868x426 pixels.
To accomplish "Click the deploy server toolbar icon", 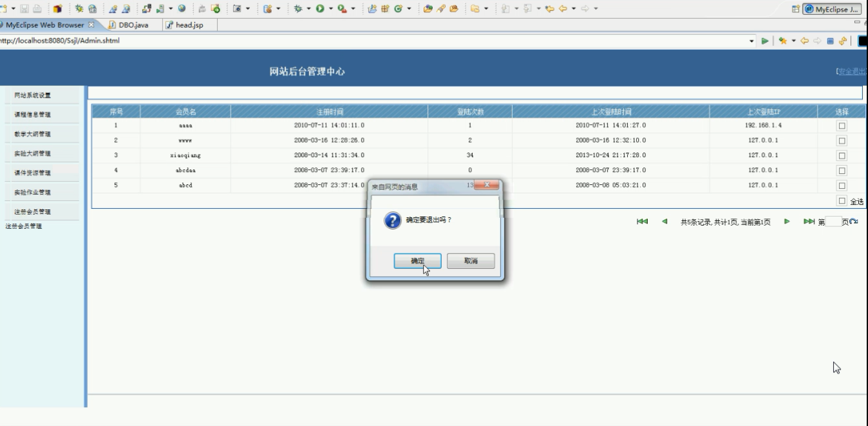I will [147, 8].
